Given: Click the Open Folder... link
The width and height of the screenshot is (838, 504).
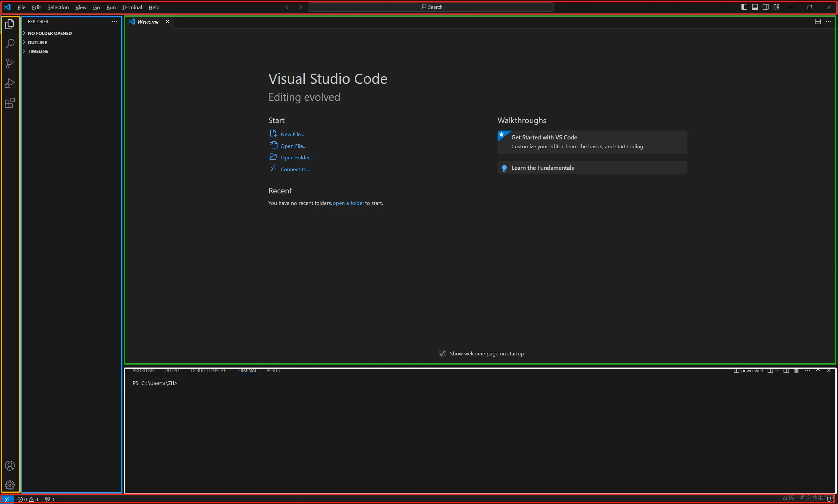Looking at the screenshot, I should pos(297,158).
